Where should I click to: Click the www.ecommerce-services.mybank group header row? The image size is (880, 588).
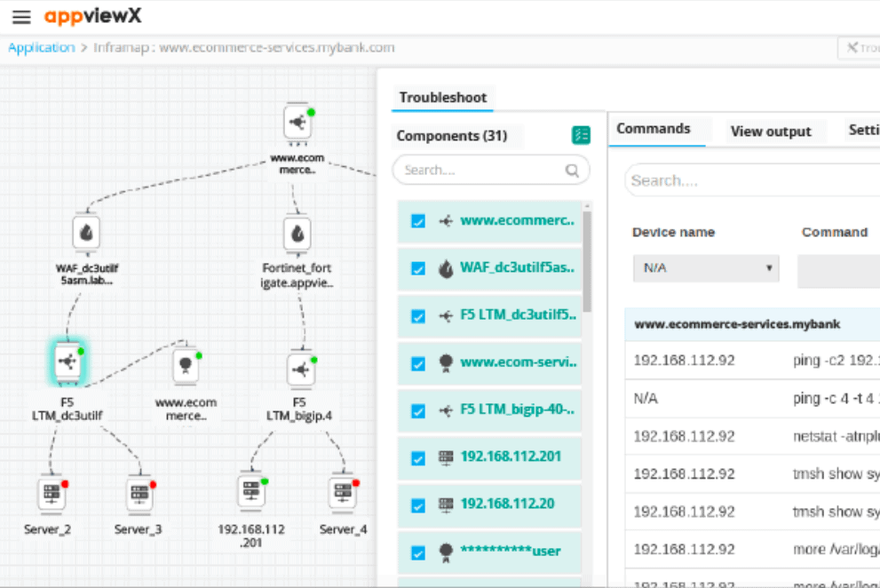pos(752,324)
